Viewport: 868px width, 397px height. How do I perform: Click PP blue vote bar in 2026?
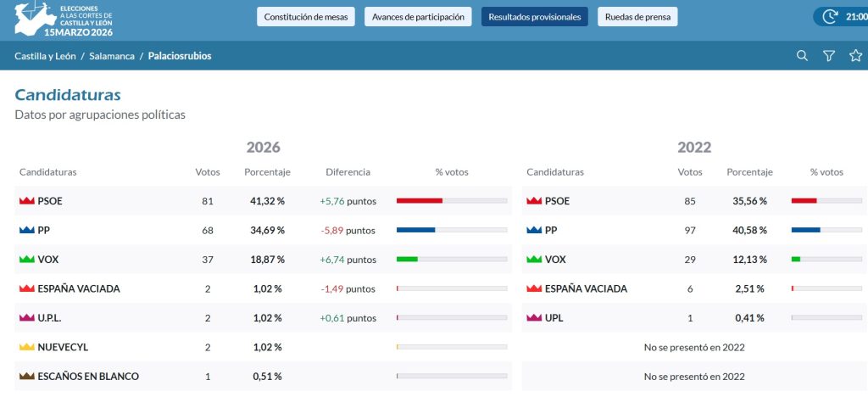point(415,230)
